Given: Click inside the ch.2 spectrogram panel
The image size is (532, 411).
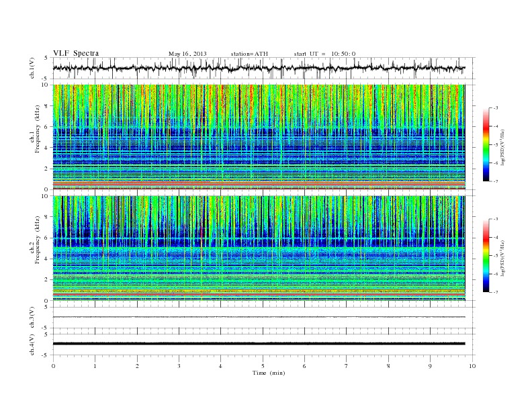Looking at the screenshot, I should tap(259, 248).
